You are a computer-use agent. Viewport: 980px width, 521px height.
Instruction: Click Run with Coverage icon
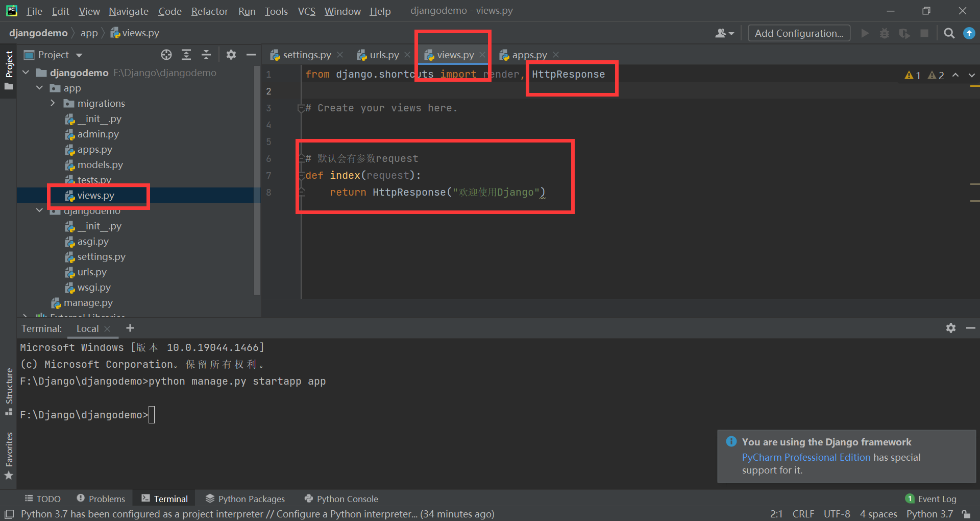[x=904, y=33]
